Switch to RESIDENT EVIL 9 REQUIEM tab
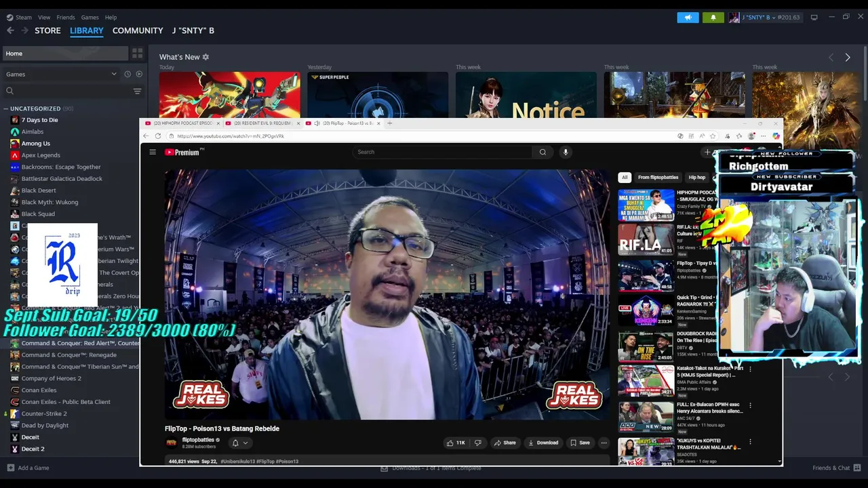868x488 pixels. (x=262, y=123)
